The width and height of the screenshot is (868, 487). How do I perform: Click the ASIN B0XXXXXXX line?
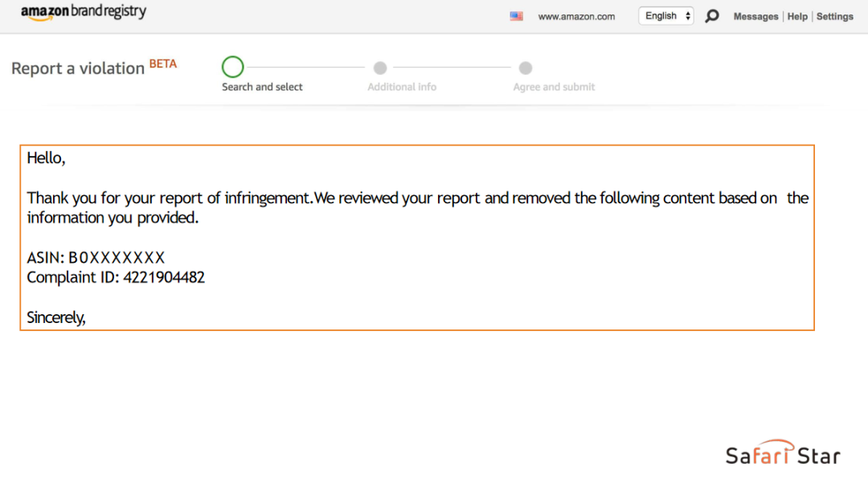coord(96,258)
